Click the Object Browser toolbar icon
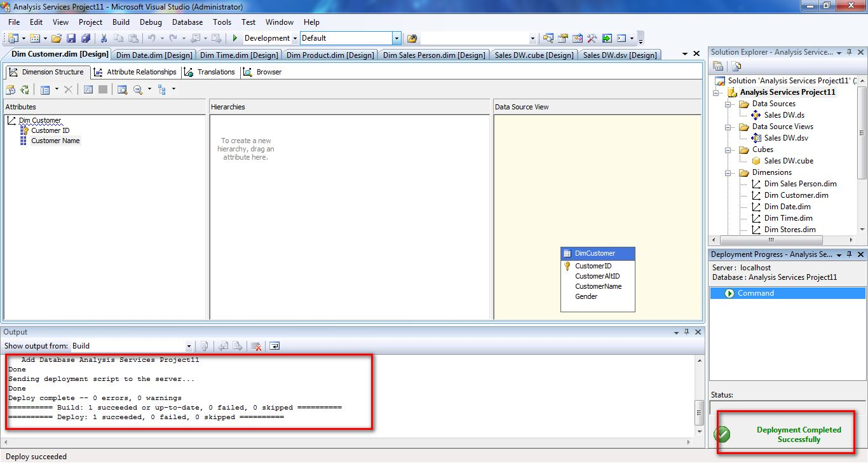Screen dimensions: 868x463 click(578, 38)
